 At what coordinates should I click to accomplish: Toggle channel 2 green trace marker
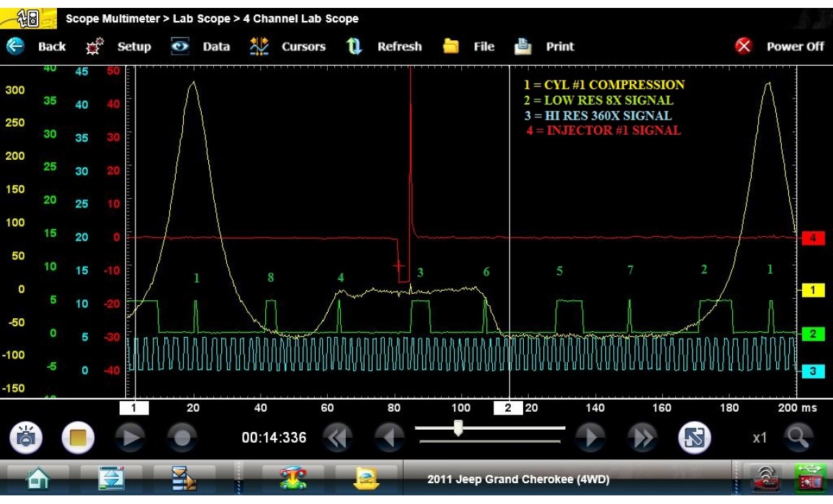[813, 334]
